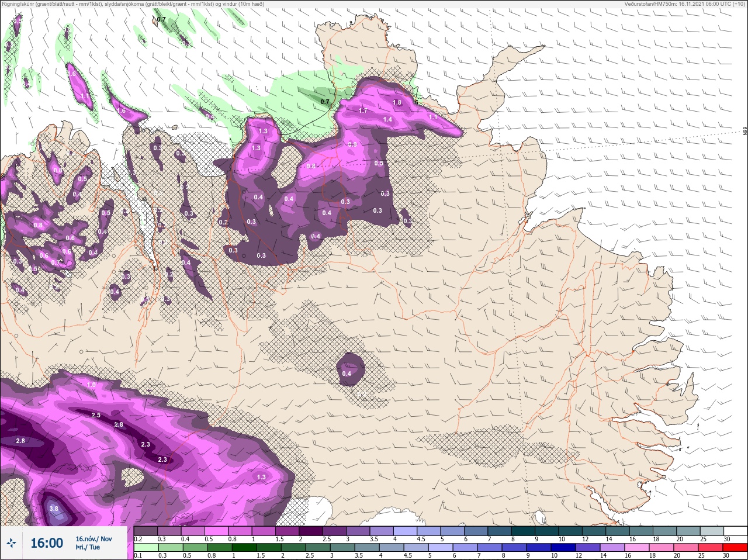Image resolution: width=748 pixels, height=560 pixels.
Task: Select lower legend pale green swatch labeled 0.1
Action: (147, 548)
